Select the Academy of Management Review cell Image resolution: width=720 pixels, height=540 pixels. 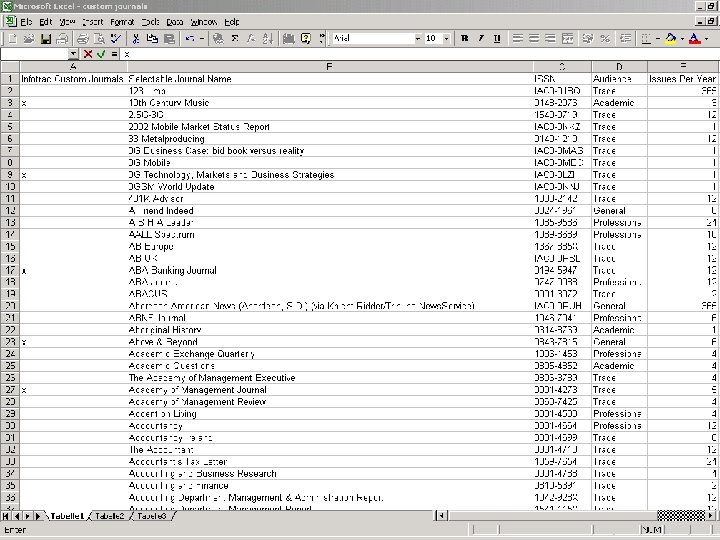click(330, 402)
